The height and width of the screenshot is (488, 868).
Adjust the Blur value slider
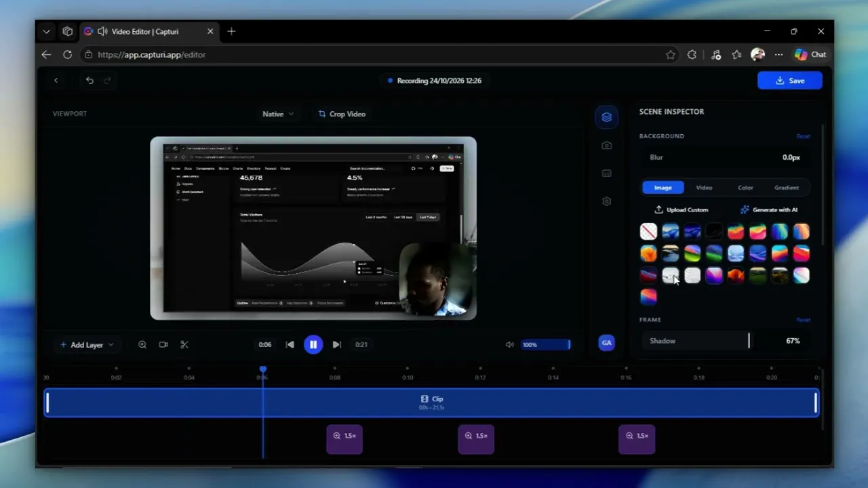click(726, 157)
